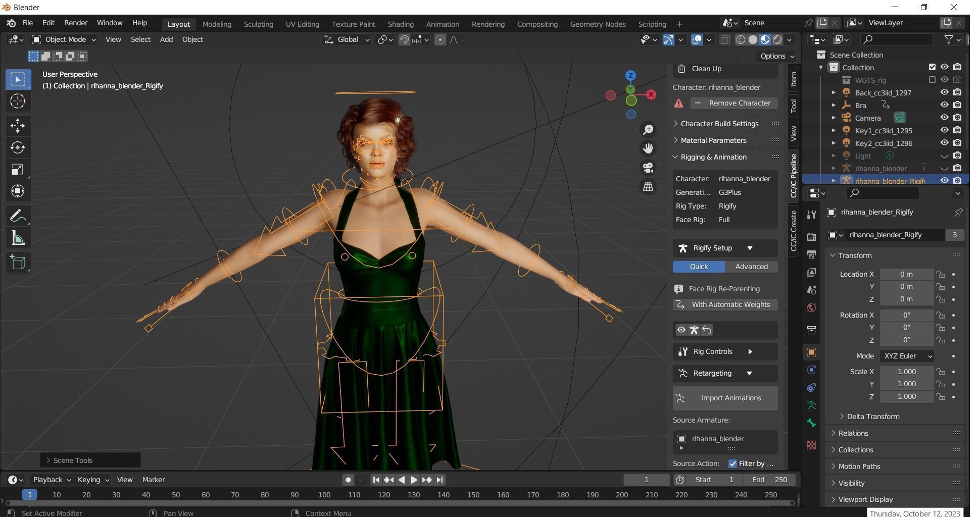Click With Automatic Weights button
Viewport: 980px width, 517px height.
coord(725,304)
